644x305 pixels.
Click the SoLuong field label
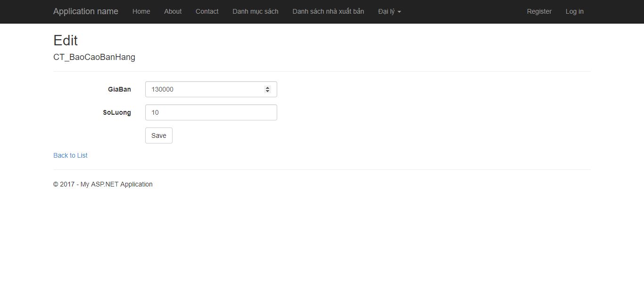click(x=117, y=112)
